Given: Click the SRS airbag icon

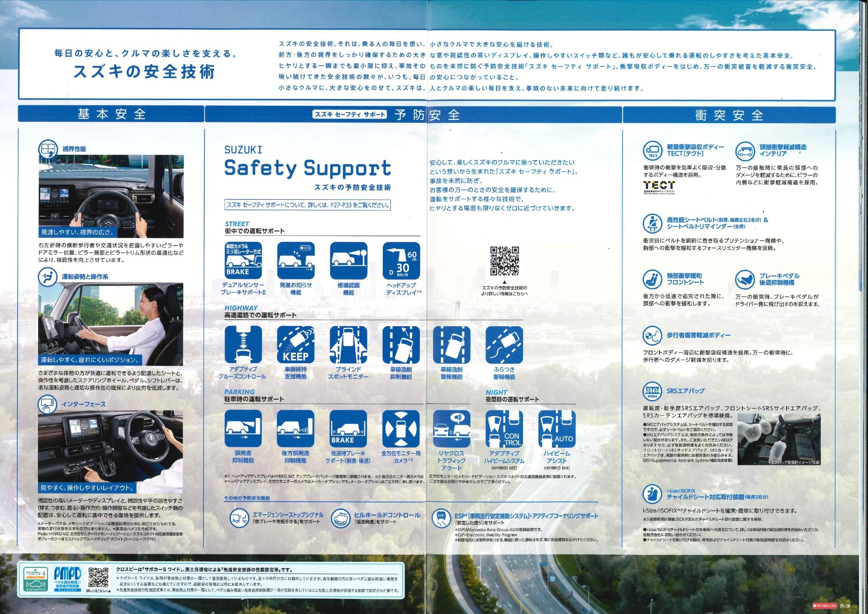Looking at the screenshot, I should pyautogui.click(x=652, y=392).
